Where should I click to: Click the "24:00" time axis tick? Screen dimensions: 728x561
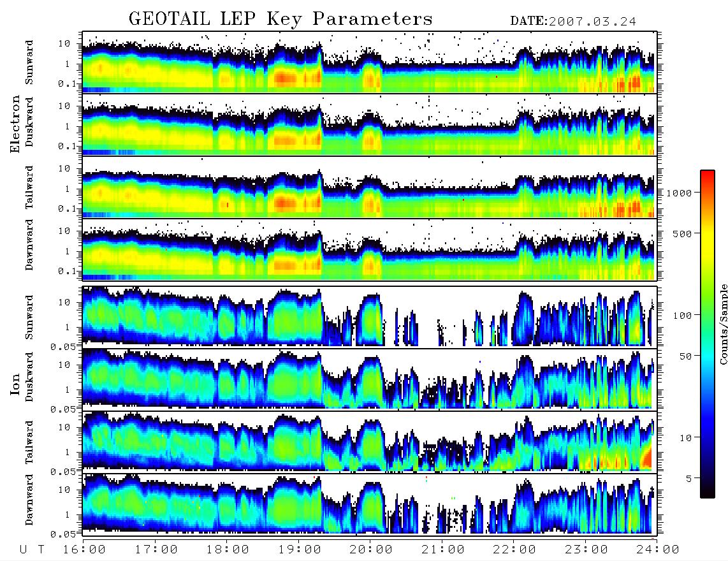tap(658, 550)
